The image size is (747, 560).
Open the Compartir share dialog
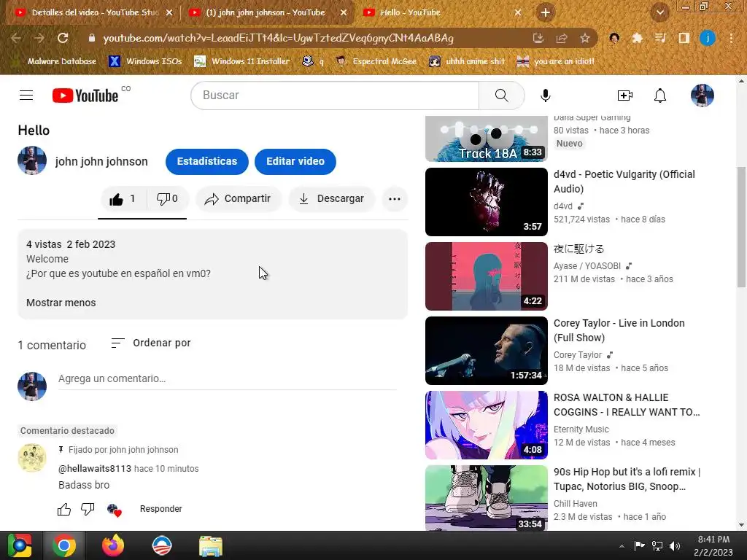[238, 199]
